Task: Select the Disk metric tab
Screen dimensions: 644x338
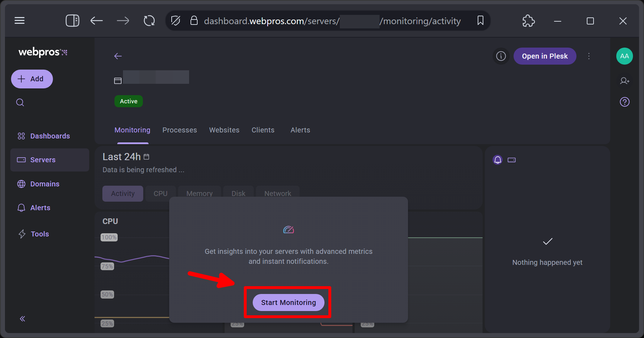Action: point(238,193)
